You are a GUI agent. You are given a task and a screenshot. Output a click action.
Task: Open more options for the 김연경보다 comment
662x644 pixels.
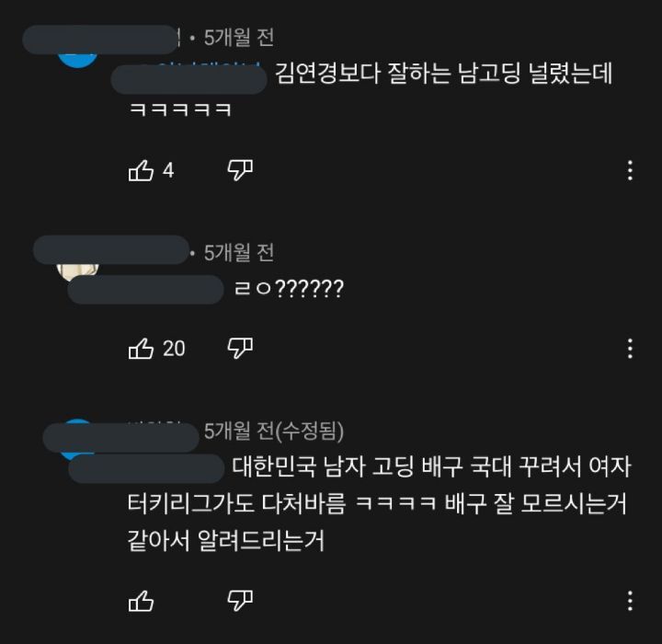click(630, 170)
